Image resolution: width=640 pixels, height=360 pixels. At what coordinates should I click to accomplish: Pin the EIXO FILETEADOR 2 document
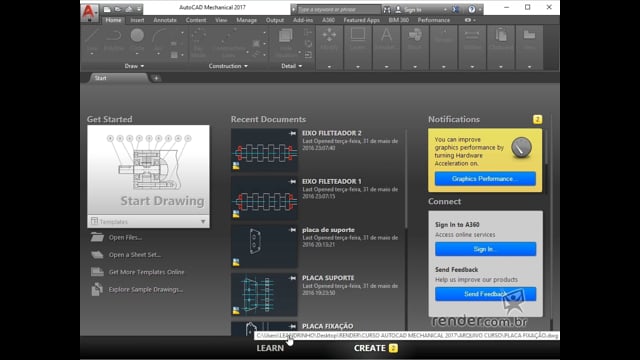point(292,133)
